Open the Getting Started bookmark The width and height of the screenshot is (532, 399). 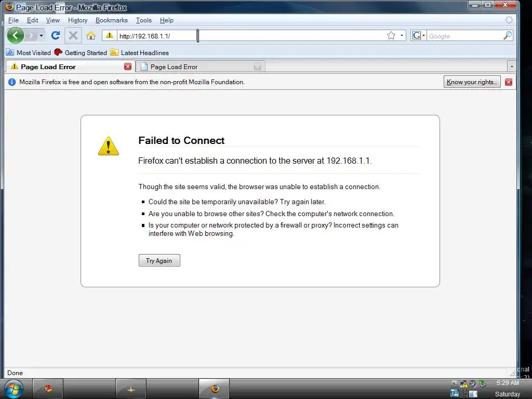click(x=81, y=52)
